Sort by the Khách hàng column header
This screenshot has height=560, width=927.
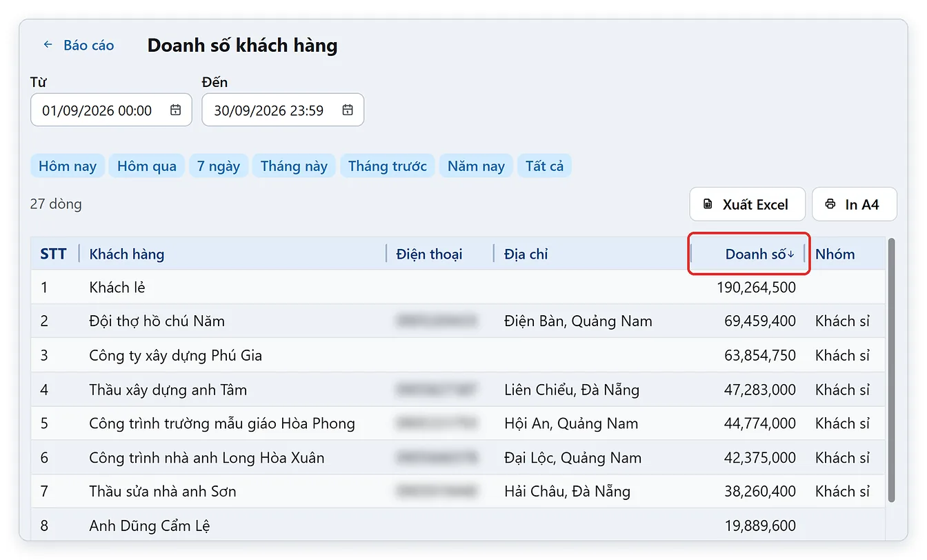tap(127, 254)
